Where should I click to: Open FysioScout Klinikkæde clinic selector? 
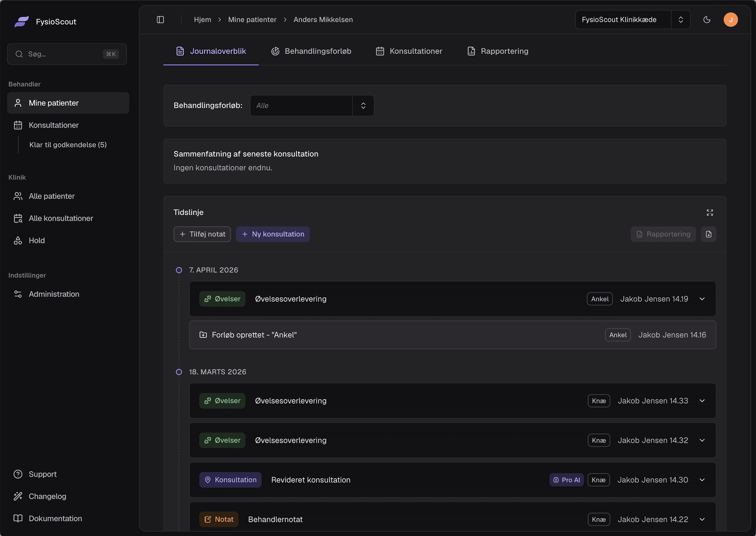point(633,20)
